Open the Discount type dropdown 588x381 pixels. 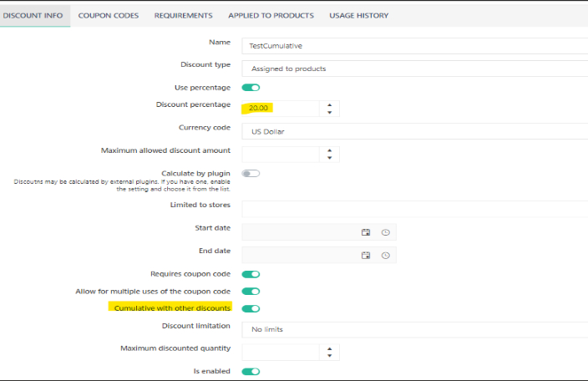[x=414, y=69]
